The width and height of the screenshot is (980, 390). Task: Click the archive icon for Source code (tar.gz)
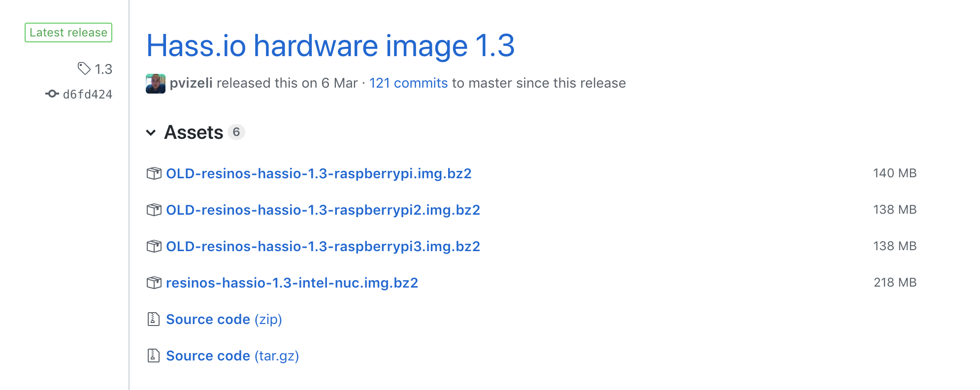[x=154, y=356]
